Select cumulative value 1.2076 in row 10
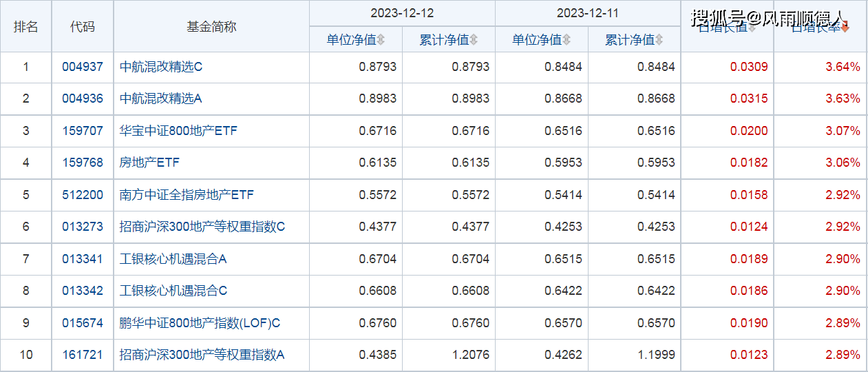The height and width of the screenshot is (372, 868). pos(471,355)
